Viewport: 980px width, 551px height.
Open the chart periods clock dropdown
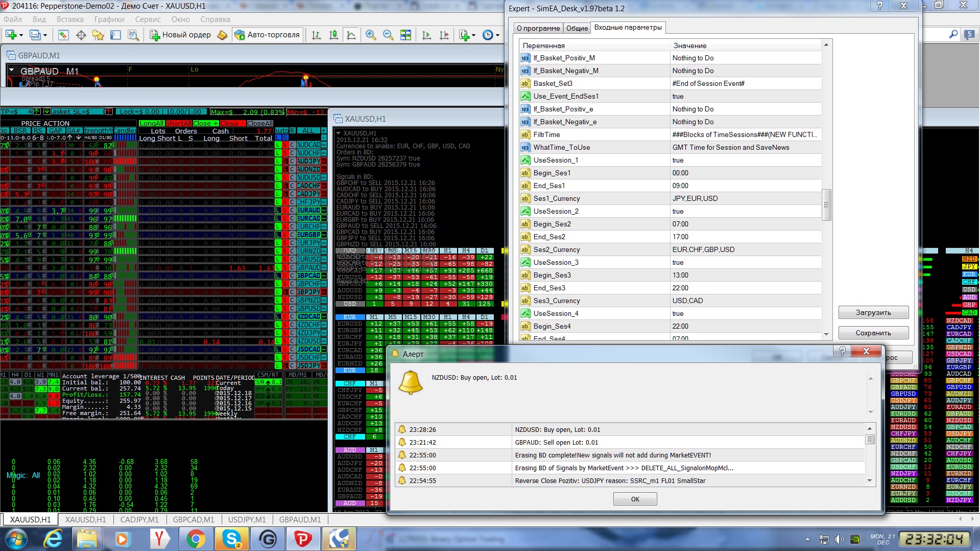pos(490,35)
